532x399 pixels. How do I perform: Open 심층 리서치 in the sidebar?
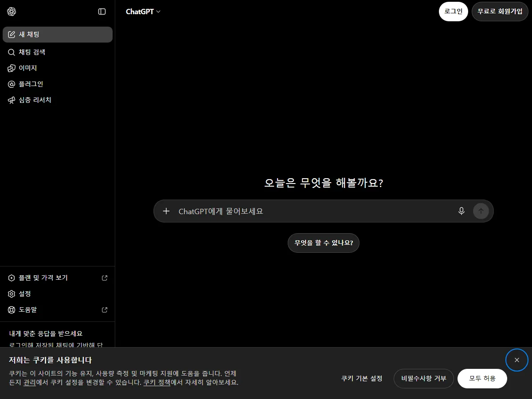pyautogui.click(x=58, y=100)
